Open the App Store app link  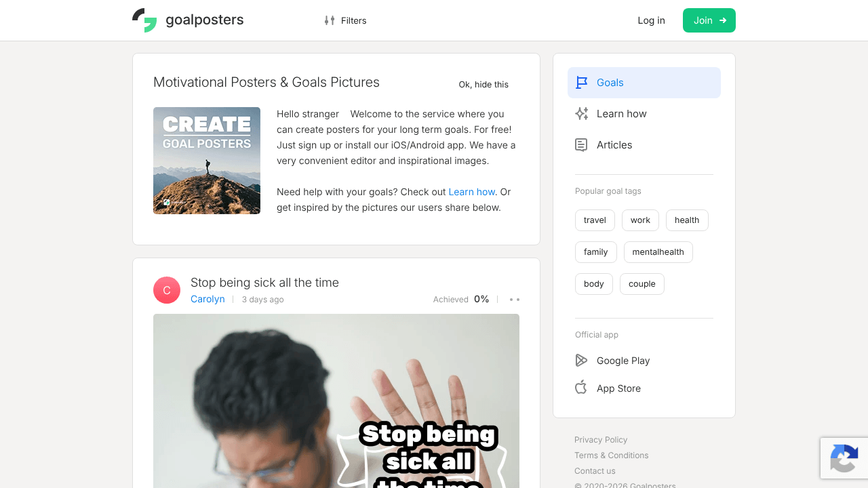[x=608, y=388]
